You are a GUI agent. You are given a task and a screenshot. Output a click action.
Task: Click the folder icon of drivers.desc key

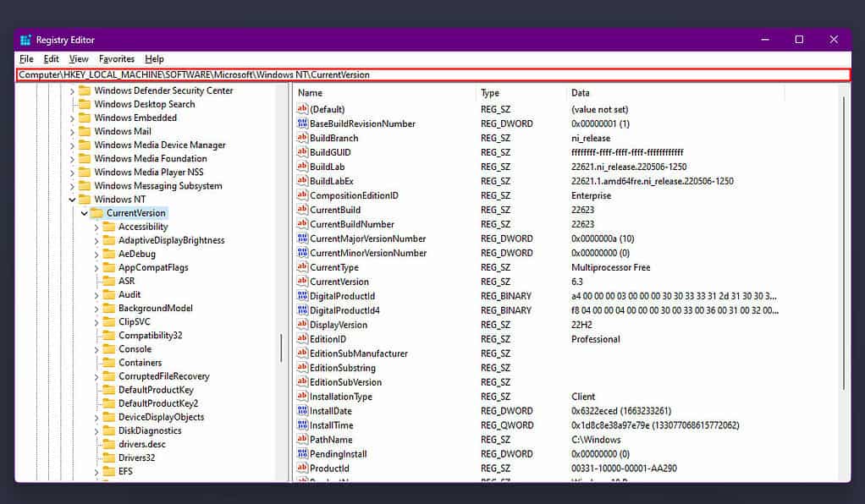108,445
